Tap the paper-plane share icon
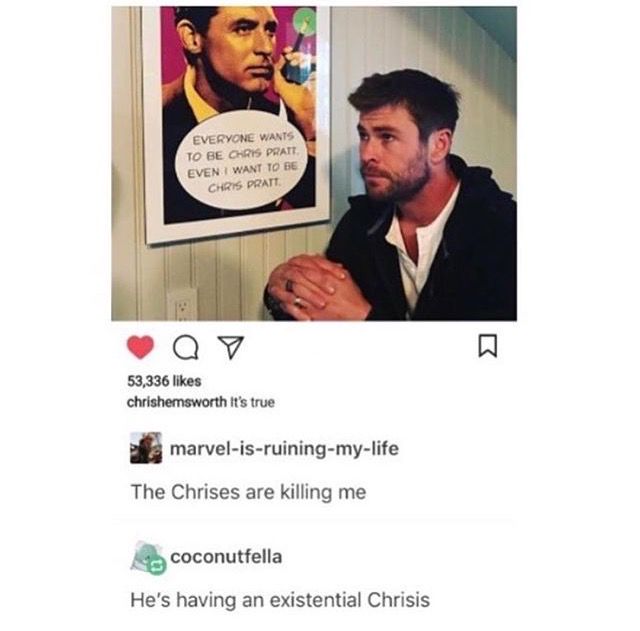Image resolution: width=640 pixels, height=631 pixels. pyautogui.click(x=231, y=347)
